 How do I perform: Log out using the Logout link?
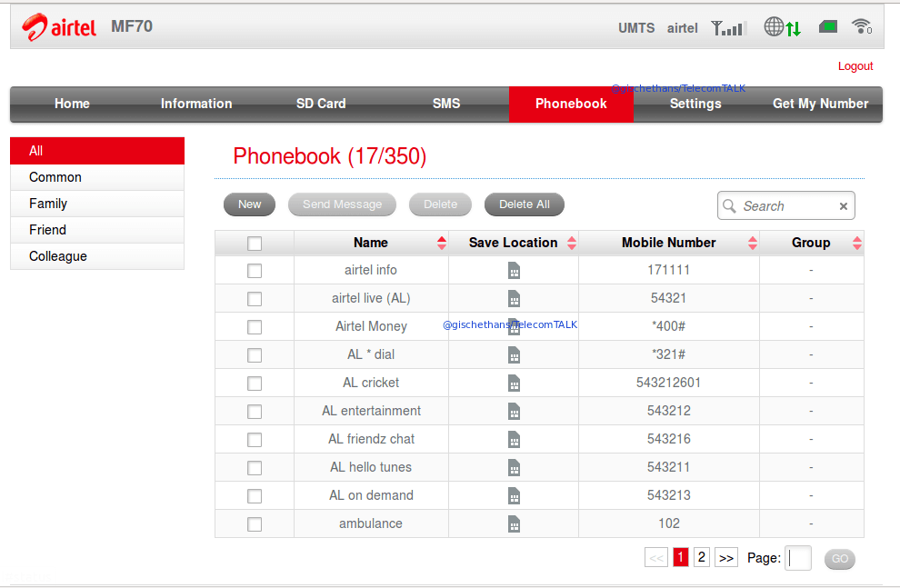(x=855, y=66)
